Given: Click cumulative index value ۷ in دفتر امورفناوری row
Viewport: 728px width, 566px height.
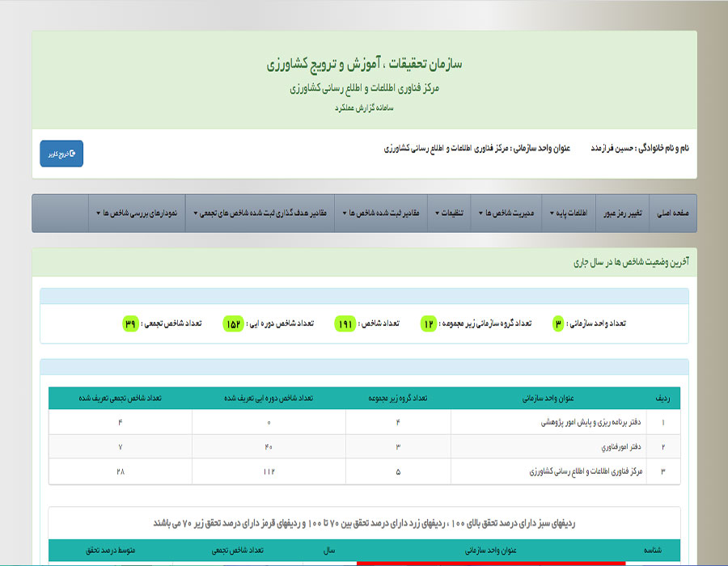Looking at the screenshot, I should point(121,447).
